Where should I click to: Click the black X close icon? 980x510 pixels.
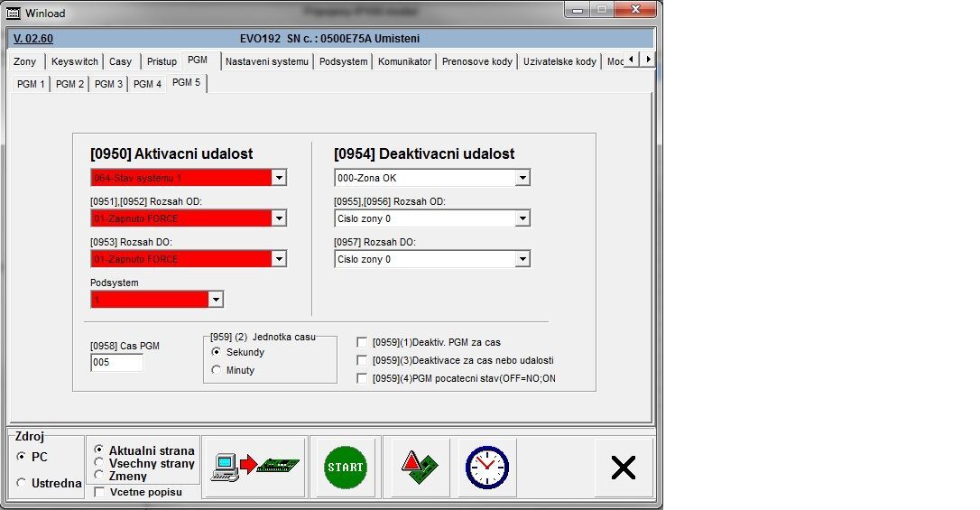click(x=624, y=467)
